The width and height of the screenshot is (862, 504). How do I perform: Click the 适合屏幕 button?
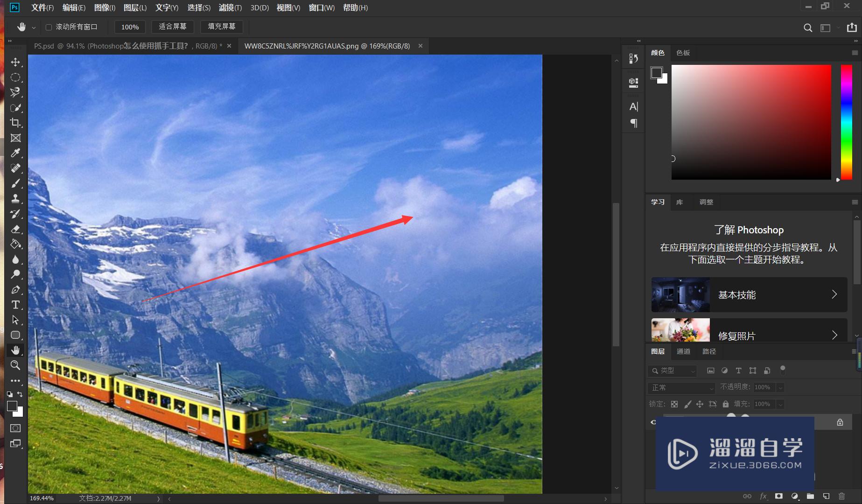pyautogui.click(x=173, y=27)
